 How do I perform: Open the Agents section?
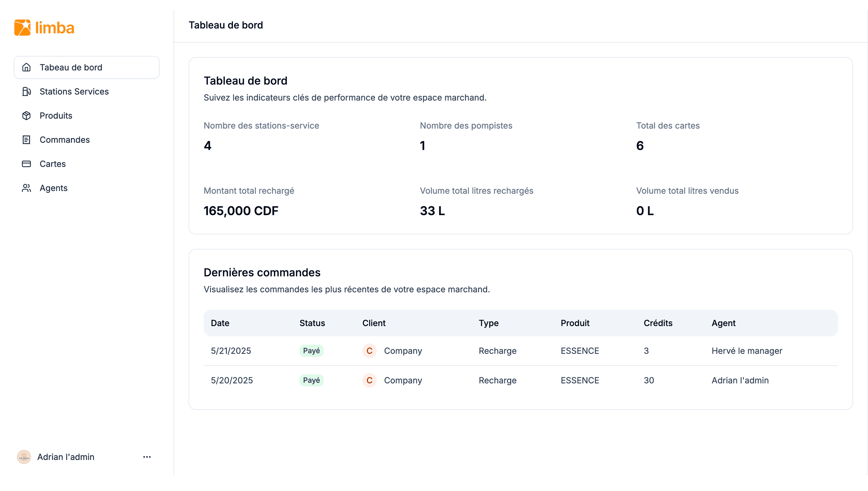point(54,188)
